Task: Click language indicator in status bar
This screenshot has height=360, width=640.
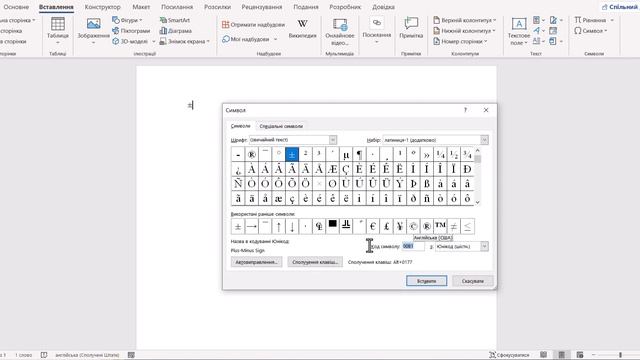Action: point(87,355)
